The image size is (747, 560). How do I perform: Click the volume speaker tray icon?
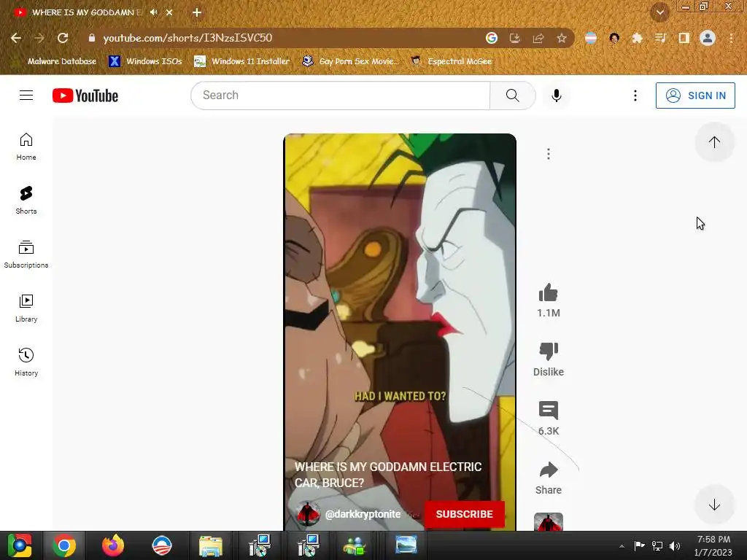[675, 545]
